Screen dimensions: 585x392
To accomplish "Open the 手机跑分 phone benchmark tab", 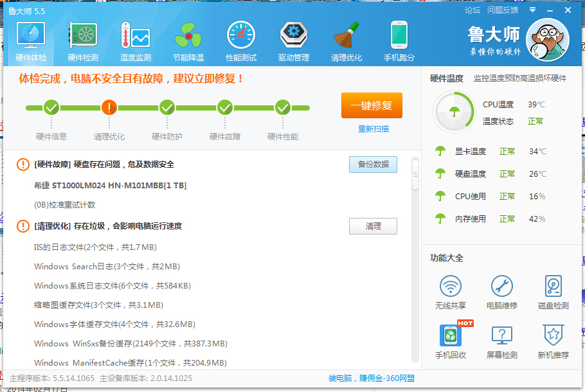I will pyautogui.click(x=399, y=42).
